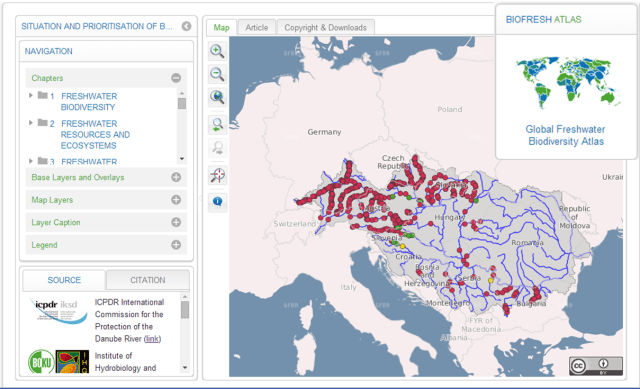Viewport: 640px width, 389px height.
Task: Open Global Freshwater Biodiversity Atlas link
Action: pos(565,135)
